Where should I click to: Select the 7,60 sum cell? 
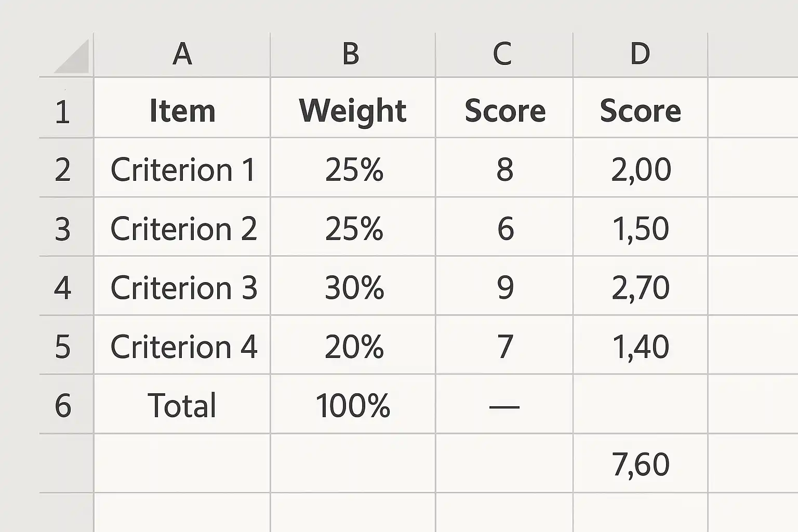pyautogui.click(x=640, y=464)
